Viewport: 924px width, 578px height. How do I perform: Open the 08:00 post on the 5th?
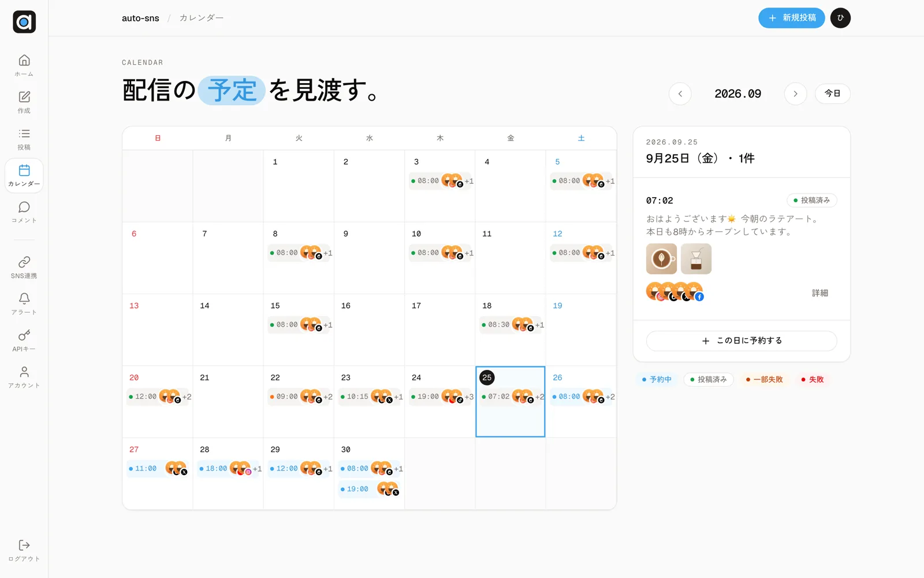582,181
